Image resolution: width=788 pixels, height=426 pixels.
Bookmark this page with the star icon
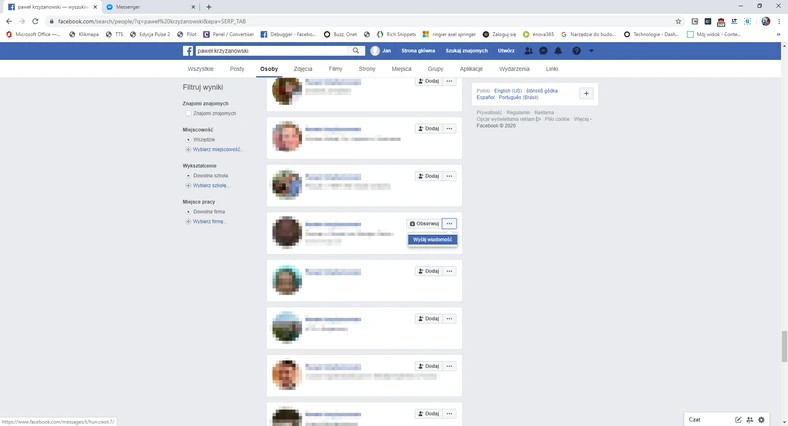point(678,21)
